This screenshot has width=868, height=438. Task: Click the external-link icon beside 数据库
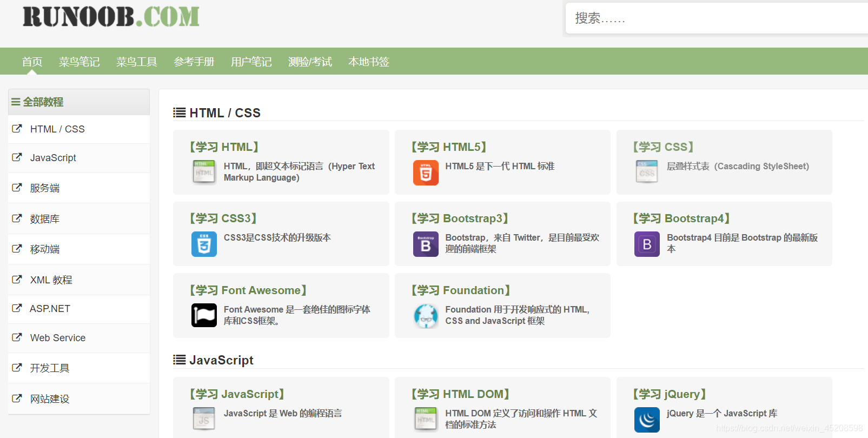[17, 218]
